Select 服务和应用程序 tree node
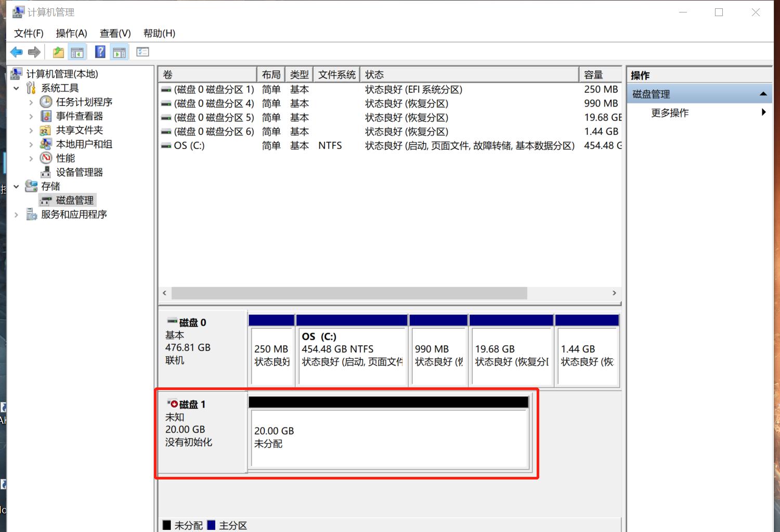Screen dimensions: 780x532 74,214
